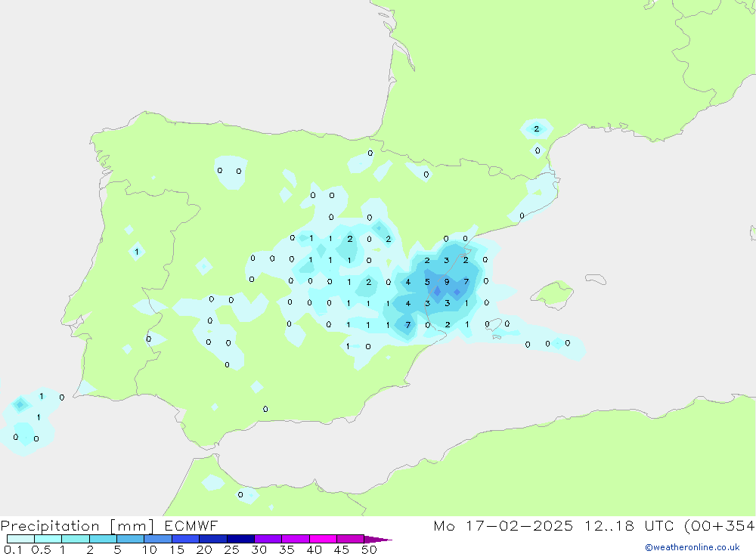Click the '12..18 UTC' time range

(x=629, y=525)
